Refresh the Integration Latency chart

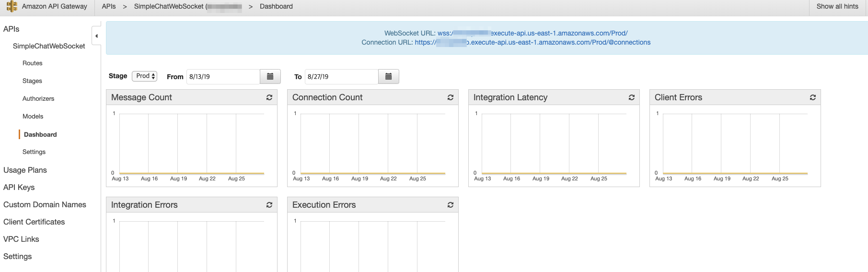[x=632, y=97]
